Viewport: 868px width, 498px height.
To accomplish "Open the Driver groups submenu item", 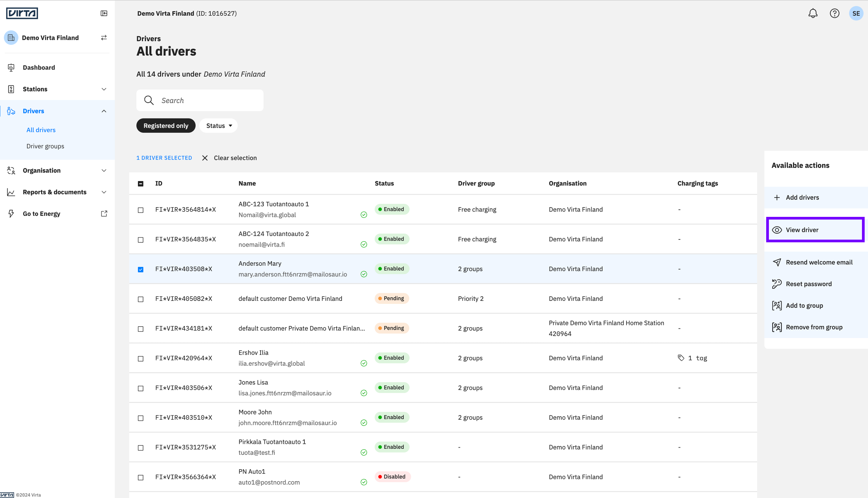I will [46, 146].
